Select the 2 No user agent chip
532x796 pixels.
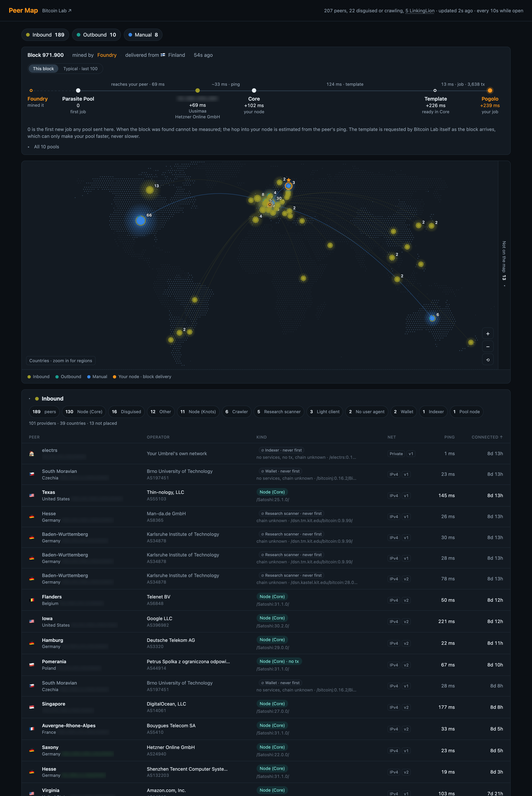click(366, 412)
